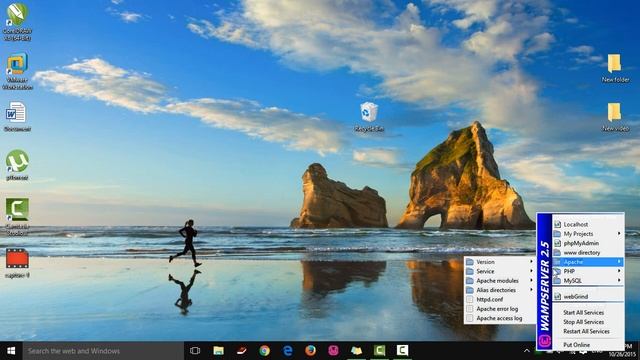Expand the MySQL submenu

click(x=588, y=280)
